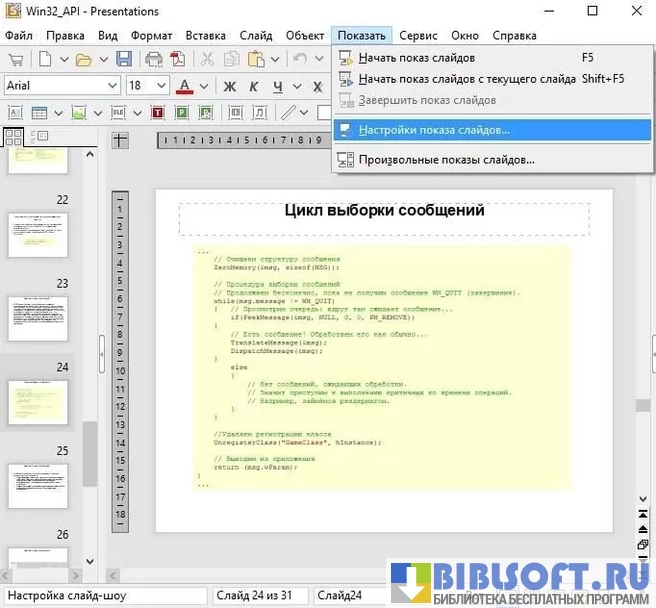The height and width of the screenshot is (608, 656).
Task: Click the red font color swatch
Action: point(185,86)
